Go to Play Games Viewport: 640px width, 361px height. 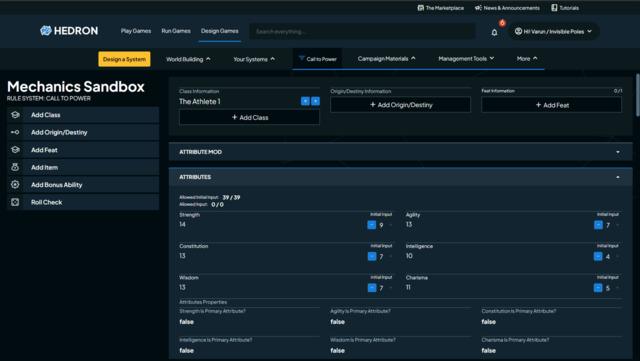pyautogui.click(x=136, y=31)
